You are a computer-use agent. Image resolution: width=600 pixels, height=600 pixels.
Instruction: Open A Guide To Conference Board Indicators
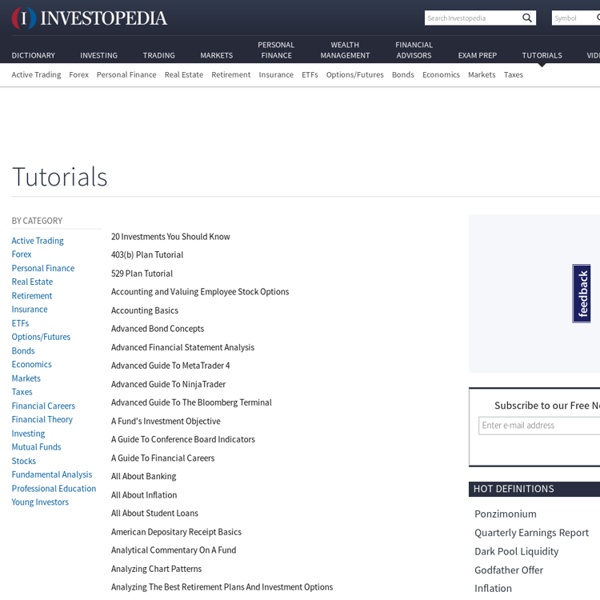[183, 440]
